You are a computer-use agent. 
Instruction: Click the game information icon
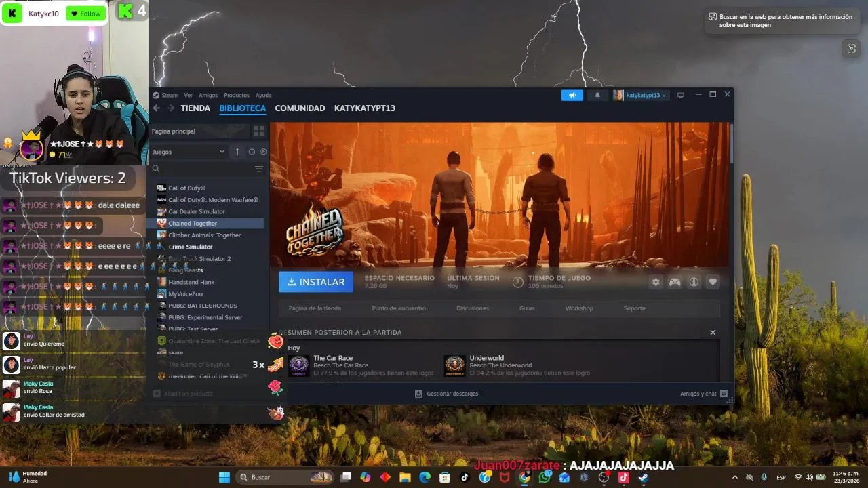pyautogui.click(x=694, y=282)
